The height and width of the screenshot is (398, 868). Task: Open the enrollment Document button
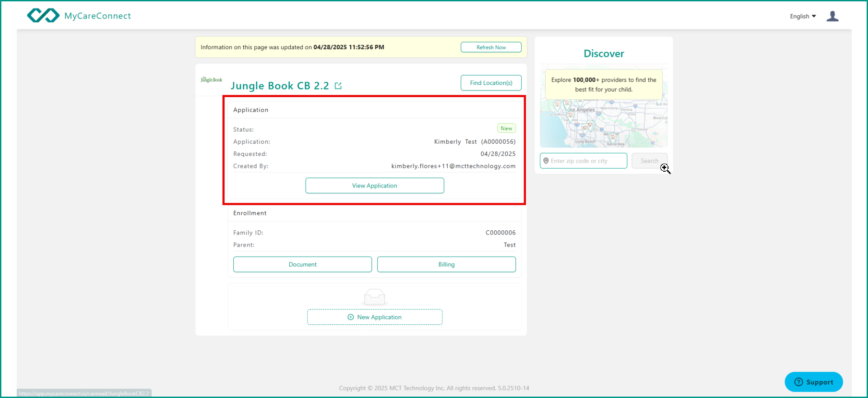tap(302, 265)
